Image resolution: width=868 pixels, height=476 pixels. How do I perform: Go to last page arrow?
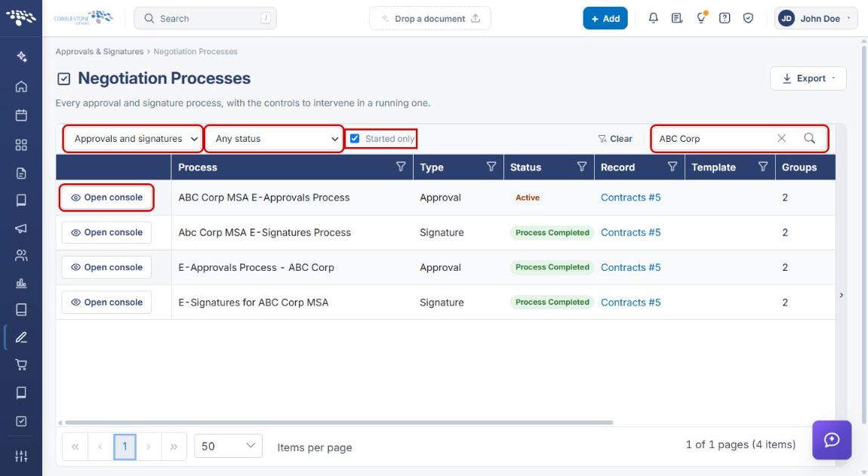[x=174, y=447]
